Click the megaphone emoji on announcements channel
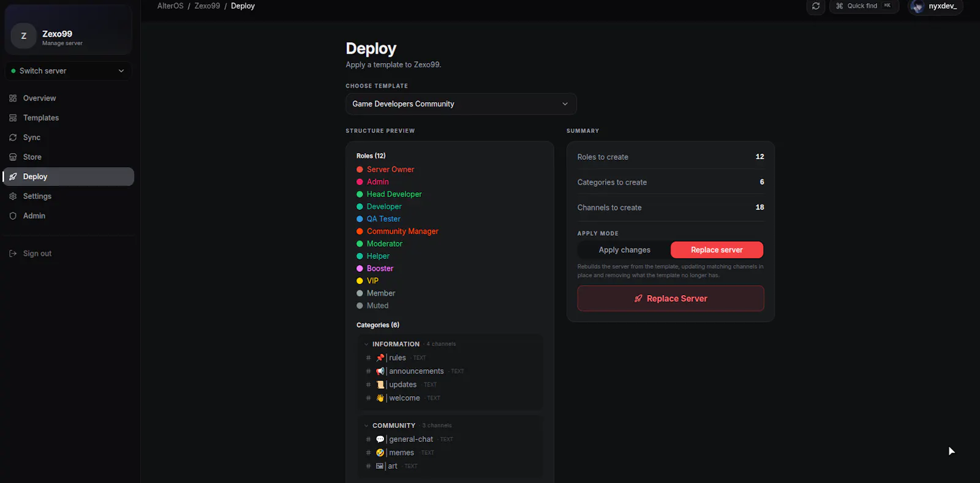This screenshot has width=980, height=483. tap(380, 372)
